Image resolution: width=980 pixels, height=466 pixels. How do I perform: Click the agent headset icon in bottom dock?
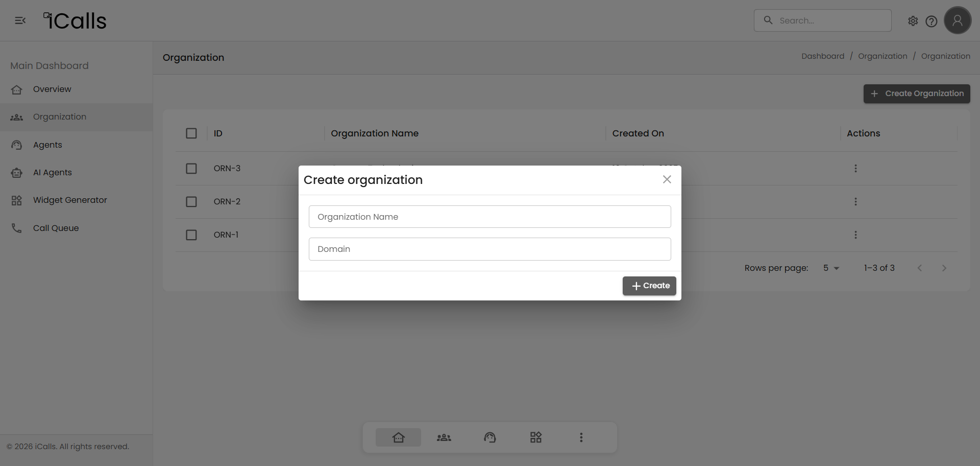(489, 437)
